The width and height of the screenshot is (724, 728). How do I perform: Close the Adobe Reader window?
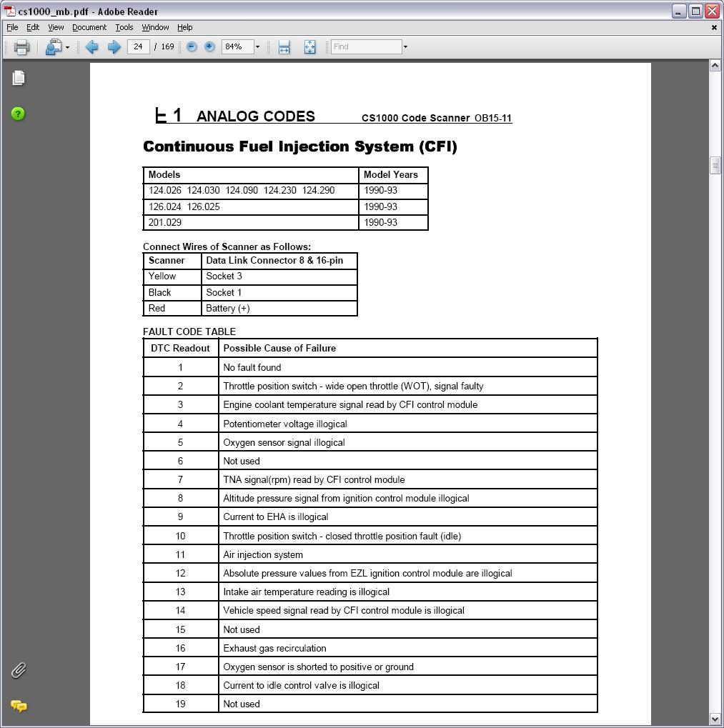click(713, 11)
